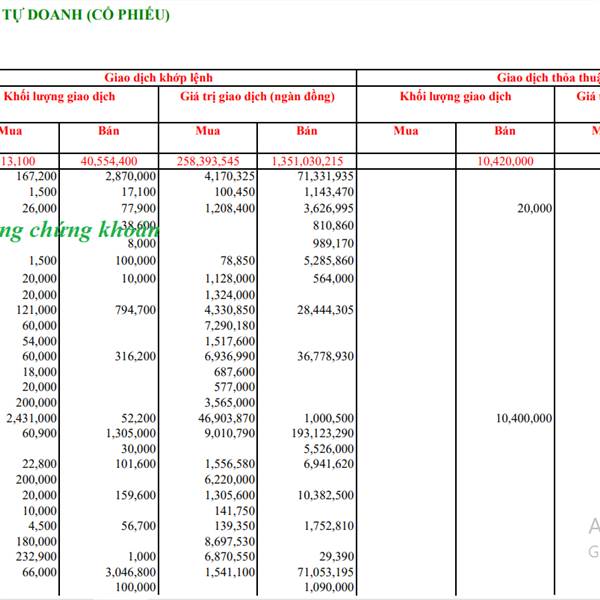Select the cell '71,053,195'
Image resolution: width=600 pixels, height=600 pixels.
[x=326, y=572]
